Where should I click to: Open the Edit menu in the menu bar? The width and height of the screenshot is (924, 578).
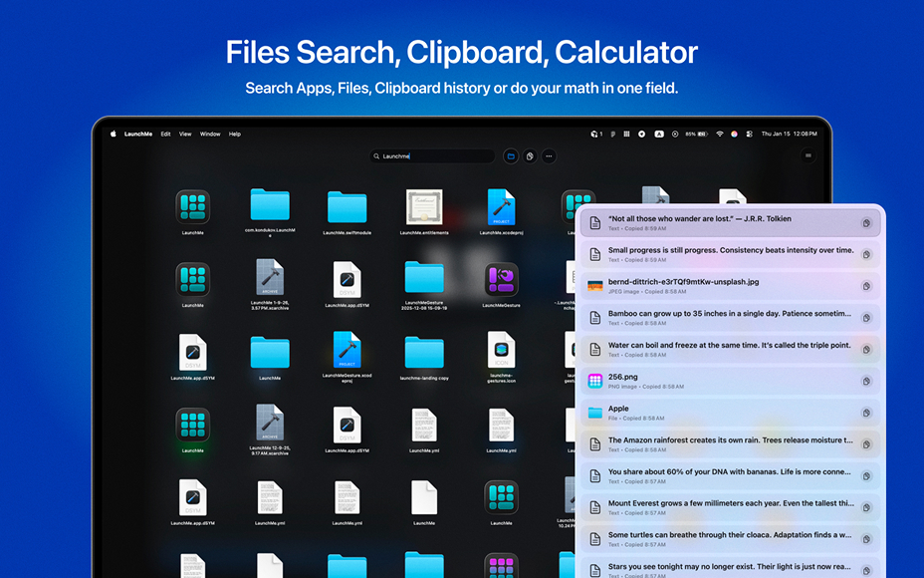click(165, 134)
